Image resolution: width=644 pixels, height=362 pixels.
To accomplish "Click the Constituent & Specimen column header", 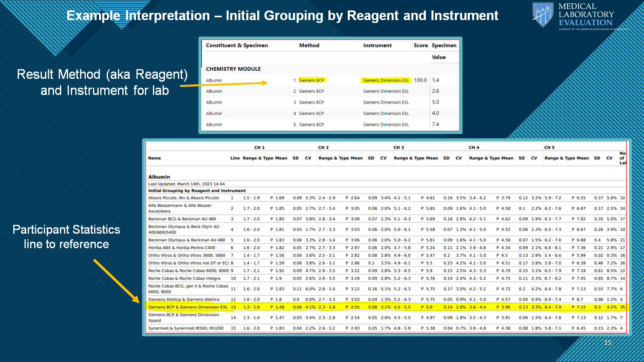I will pos(237,45).
